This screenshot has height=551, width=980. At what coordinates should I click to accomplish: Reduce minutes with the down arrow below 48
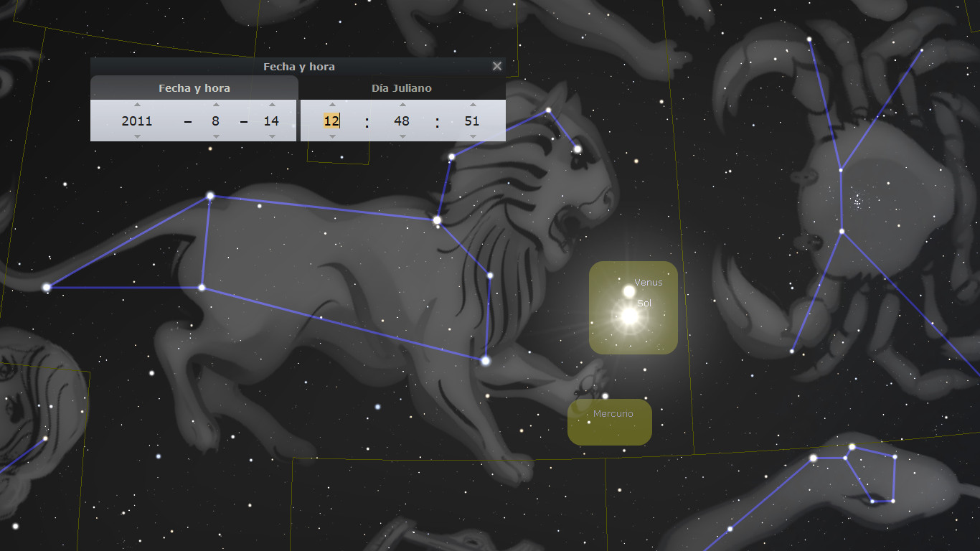tap(402, 136)
